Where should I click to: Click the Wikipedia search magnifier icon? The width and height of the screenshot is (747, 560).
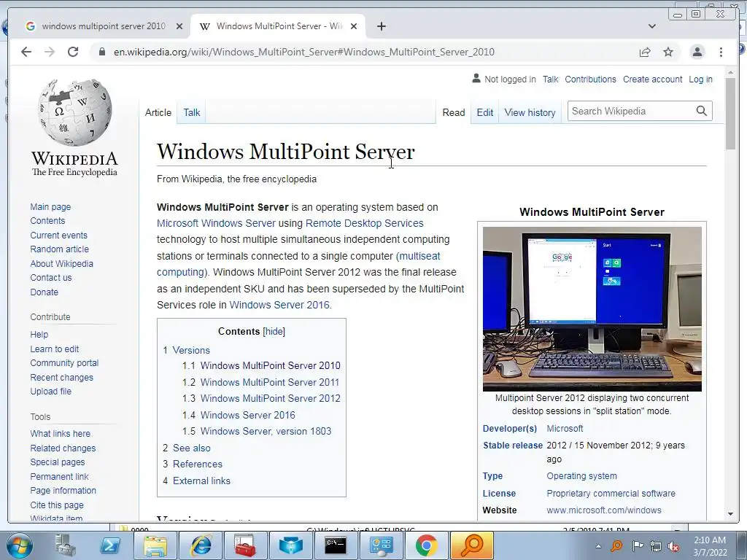(x=701, y=111)
